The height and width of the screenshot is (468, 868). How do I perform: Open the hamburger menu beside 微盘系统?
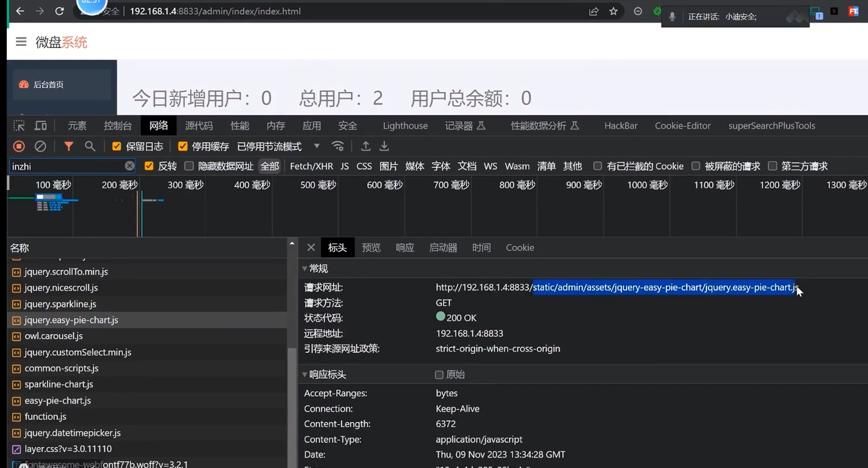21,42
